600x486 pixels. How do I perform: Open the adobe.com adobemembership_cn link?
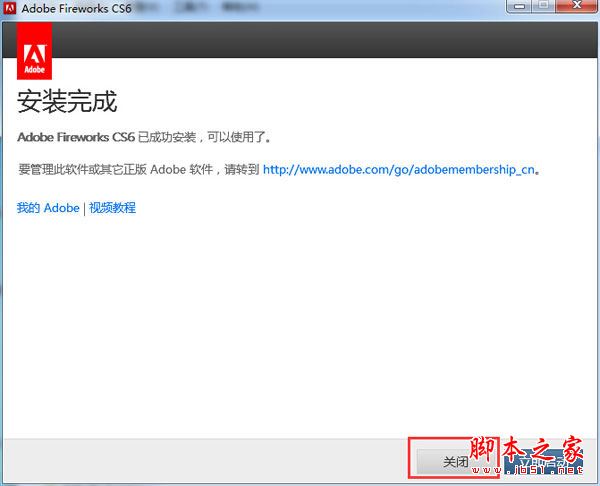[398, 169]
